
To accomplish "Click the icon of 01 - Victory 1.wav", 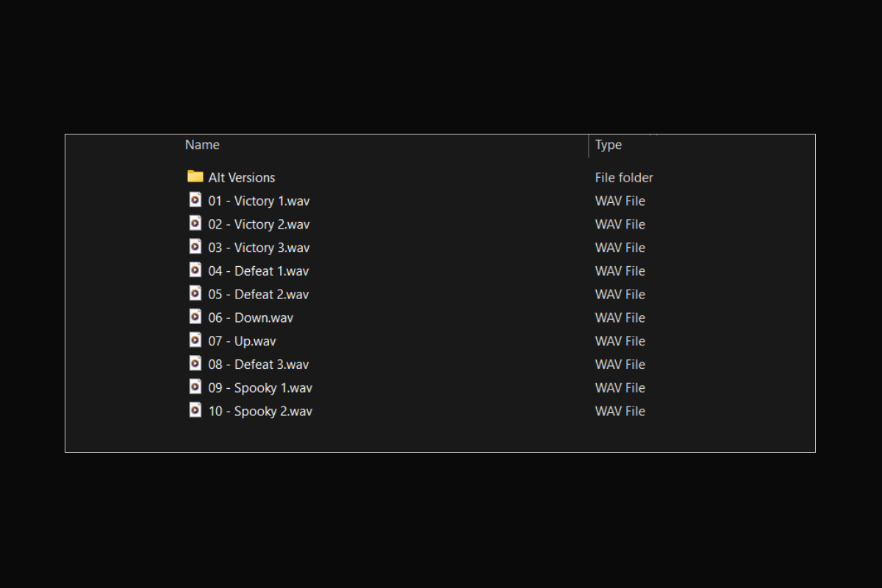I will pos(195,199).
